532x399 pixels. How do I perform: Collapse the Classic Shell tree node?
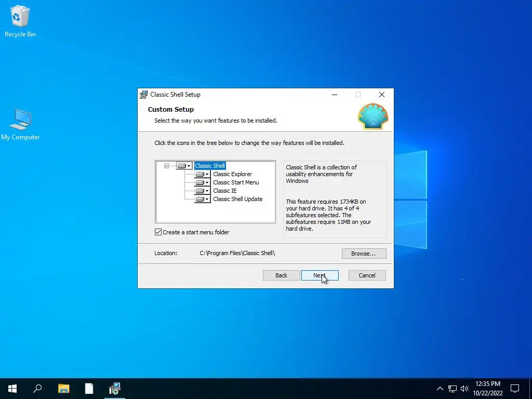166,166
